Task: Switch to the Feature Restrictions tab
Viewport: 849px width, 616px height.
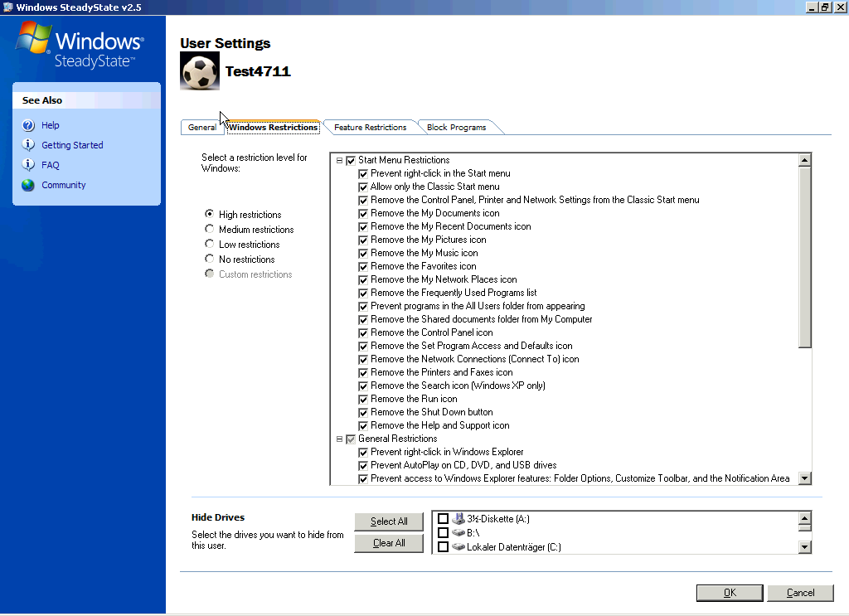Action: (x=371, y=127)
